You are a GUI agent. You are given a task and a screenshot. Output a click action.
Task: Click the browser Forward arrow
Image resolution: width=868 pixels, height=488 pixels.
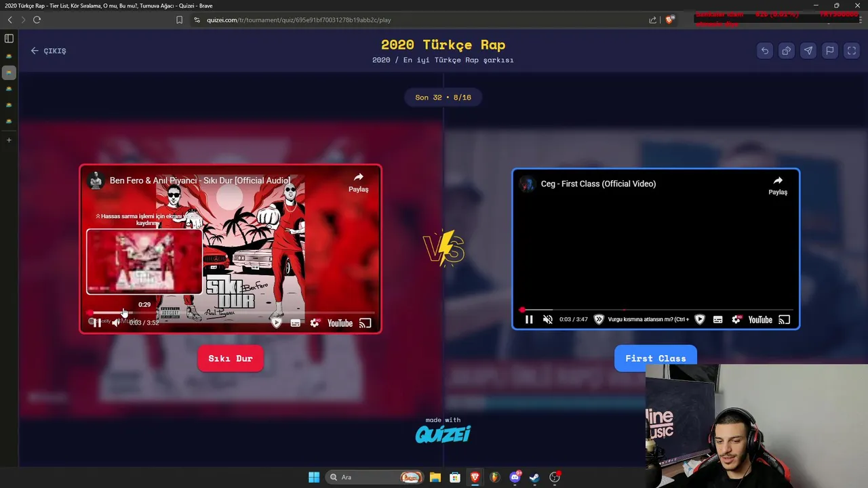23,20
